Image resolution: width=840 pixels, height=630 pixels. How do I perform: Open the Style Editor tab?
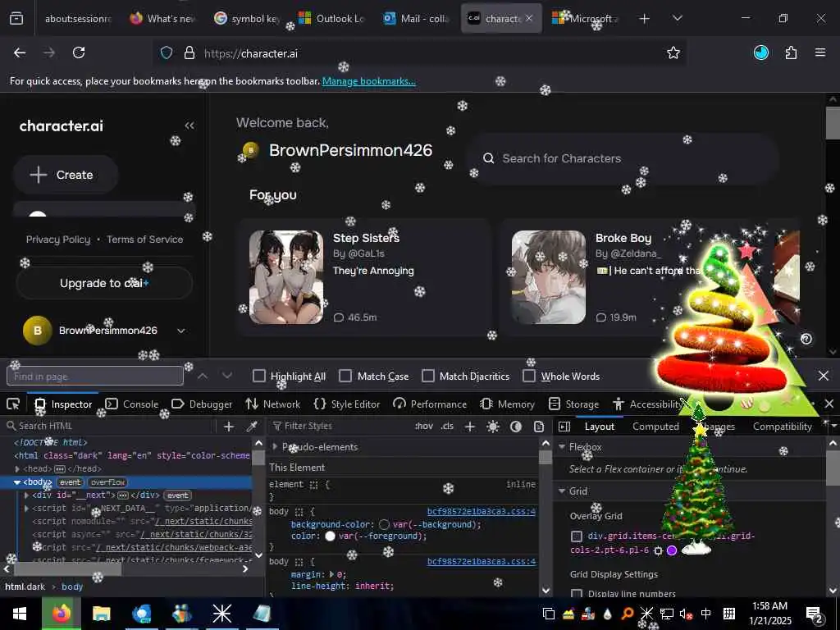point(347,404)
